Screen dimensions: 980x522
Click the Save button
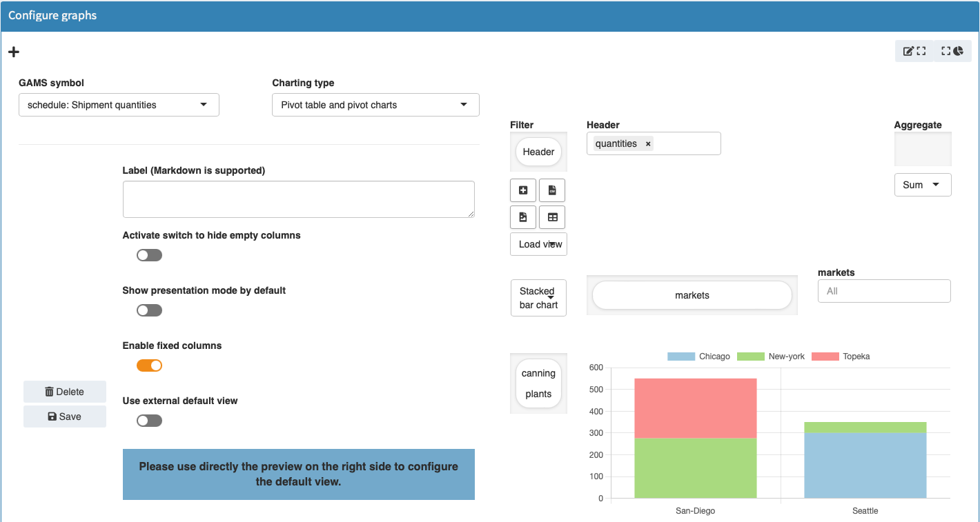[x=65, y=416]
